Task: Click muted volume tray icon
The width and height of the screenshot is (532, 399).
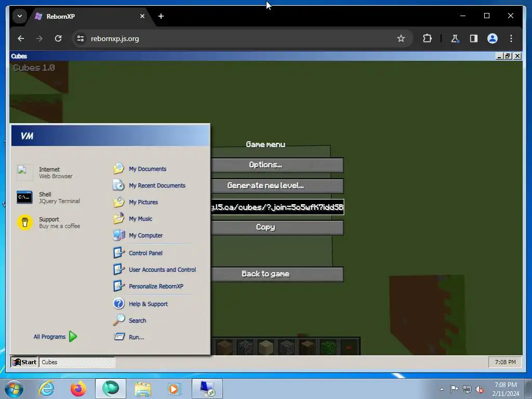Action: coord(480,389)
